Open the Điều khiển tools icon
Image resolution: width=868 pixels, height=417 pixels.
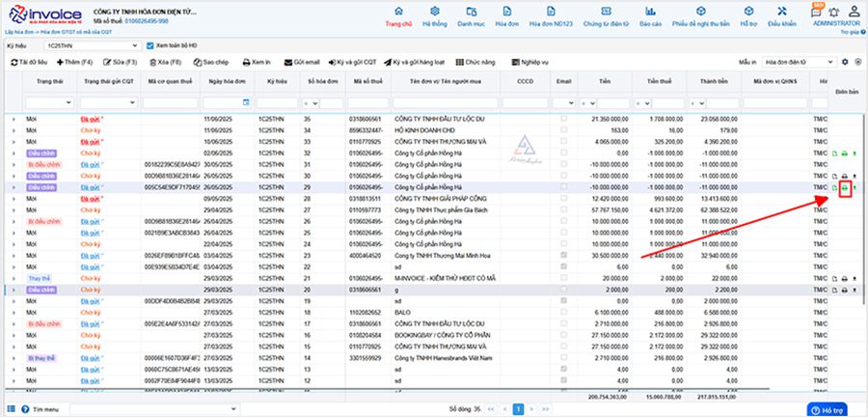point(781,12)
